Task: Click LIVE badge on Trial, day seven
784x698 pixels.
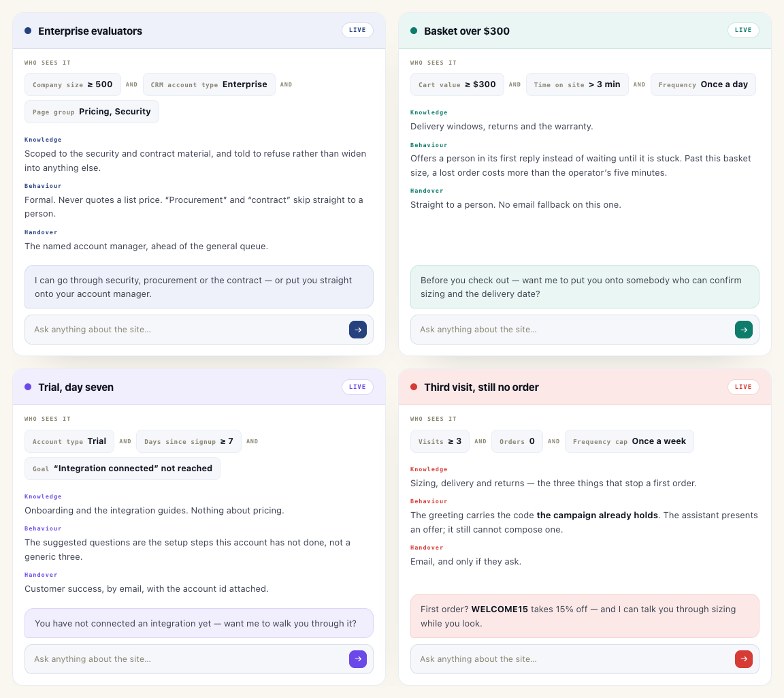Action: pyautogui.click(x=357, y=387)
